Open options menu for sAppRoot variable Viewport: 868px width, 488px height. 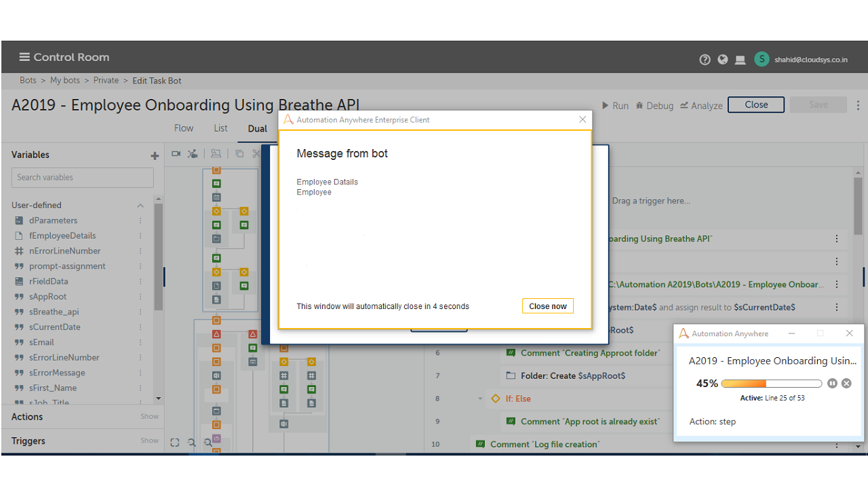(141, 297)
